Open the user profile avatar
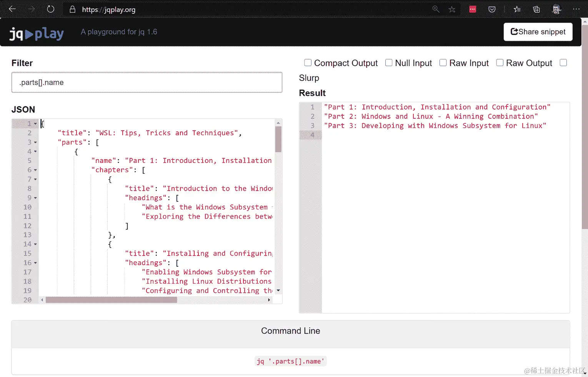Viewport: 588px width, 377px height. coord(556,9)
